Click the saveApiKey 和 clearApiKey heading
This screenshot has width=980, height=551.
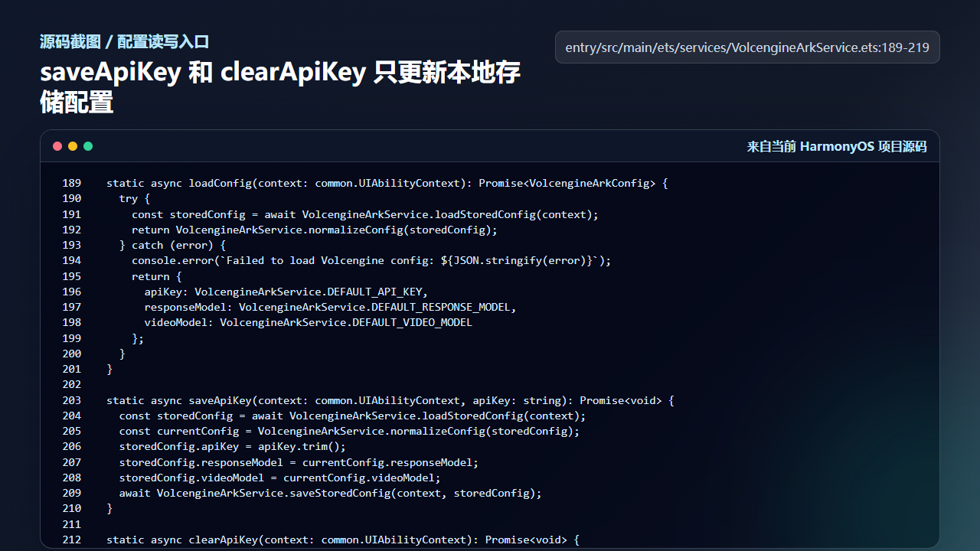click(x=280, y=86)
